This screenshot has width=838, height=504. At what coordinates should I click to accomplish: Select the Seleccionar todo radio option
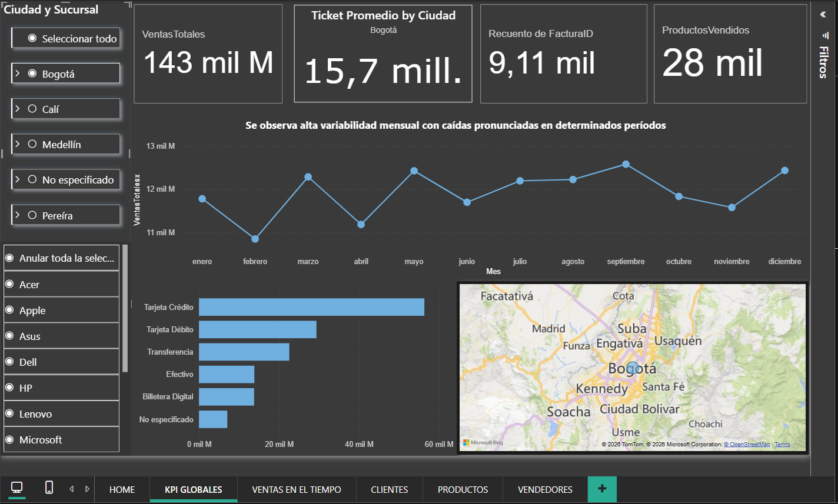point(32,38)
